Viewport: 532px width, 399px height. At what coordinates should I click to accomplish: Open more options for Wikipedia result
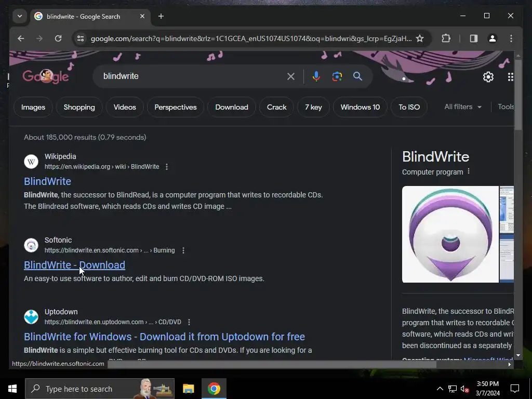click(x=167, y=167)
